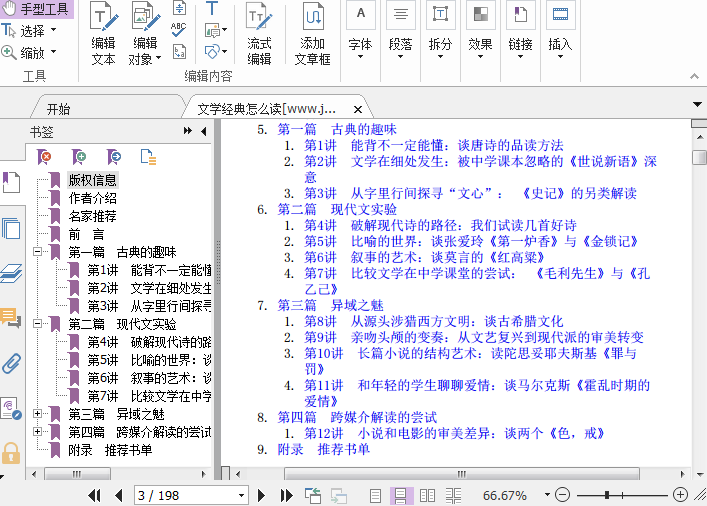The height and width of the screenshot is (506, 707).
Task: Open the 第6讲 叙事的艺术 link
Action: pyautogui.click(x=425, y=257)
